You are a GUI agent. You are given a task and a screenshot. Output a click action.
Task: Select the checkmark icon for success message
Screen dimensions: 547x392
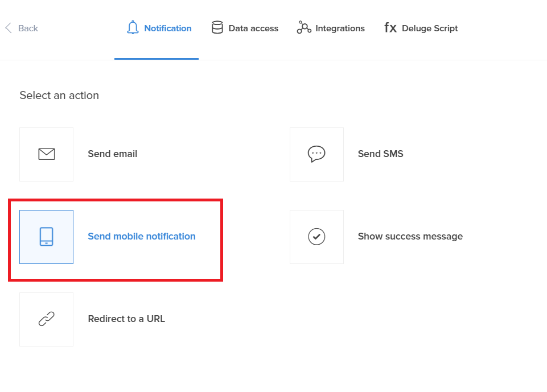tap(316, 236)
